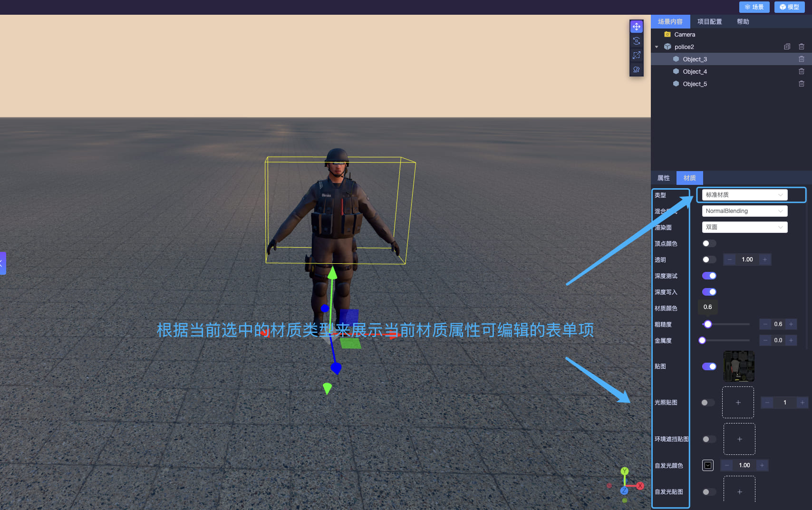Turn off the 贴图 texture map switch
This screenshot has height=510, width=812.
709,366
